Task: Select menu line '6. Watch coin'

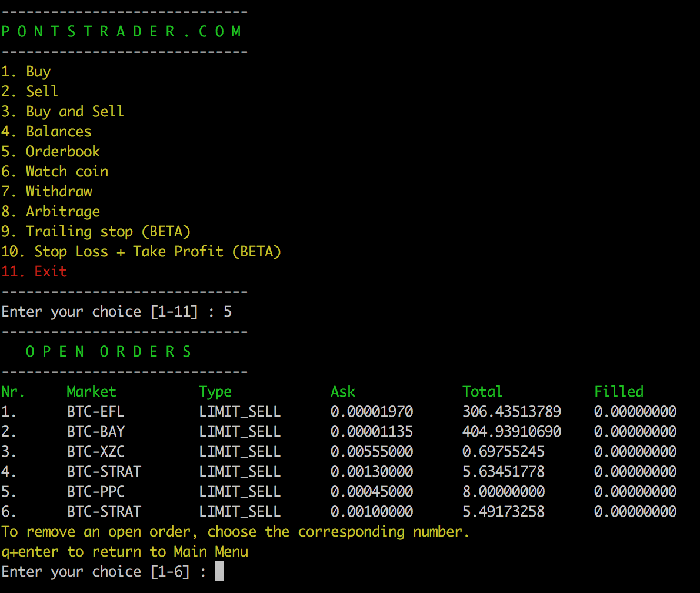Action: tap(55, 172)
